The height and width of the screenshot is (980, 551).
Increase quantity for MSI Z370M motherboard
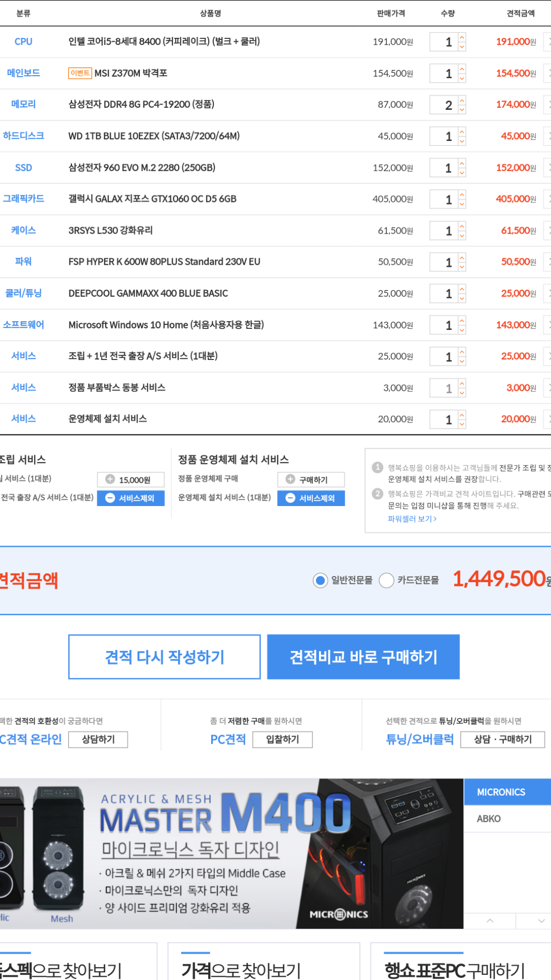(x=462, y=69)
